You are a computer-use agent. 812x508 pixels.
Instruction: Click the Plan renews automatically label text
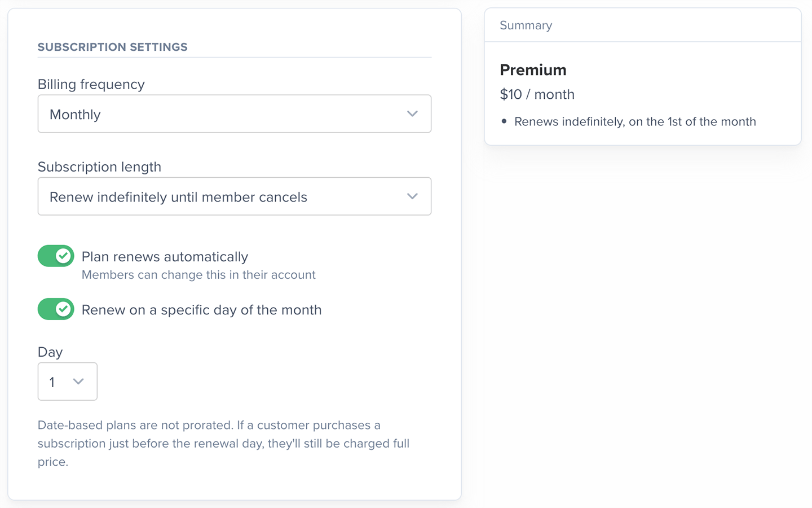click(x=165, y=257)
